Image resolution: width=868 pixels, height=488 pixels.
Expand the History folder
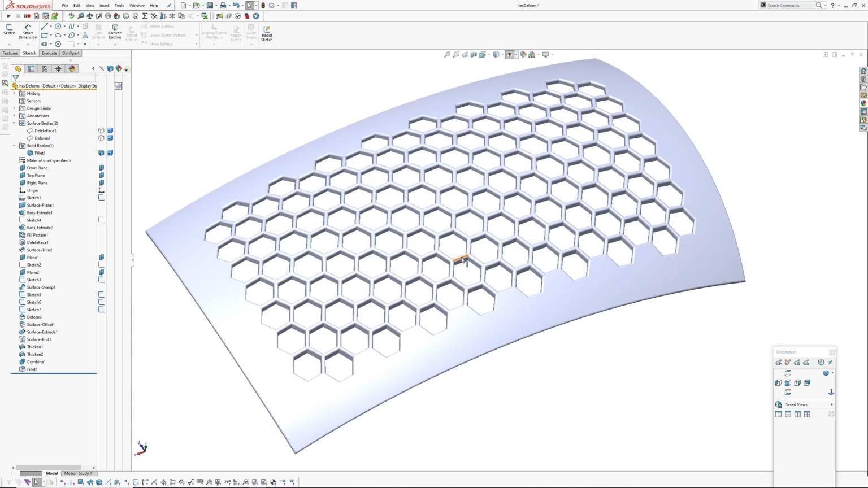[x=14, y=93]
